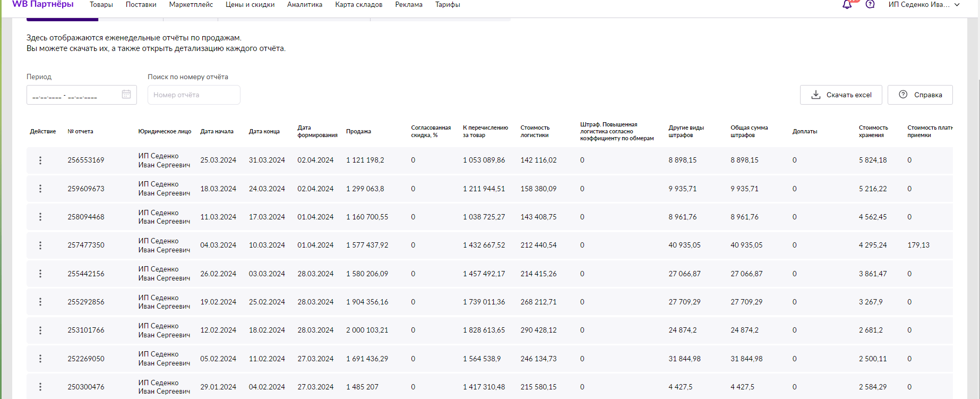Viewport: 980px width, 399px height.
Task: Open the Товары menu
Action: click(x=101, y=5)
